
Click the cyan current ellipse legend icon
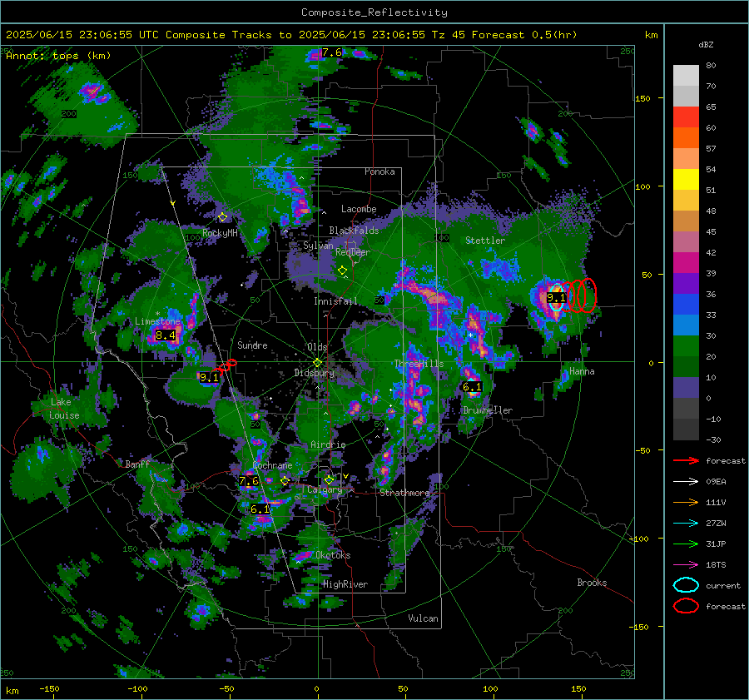686,585
